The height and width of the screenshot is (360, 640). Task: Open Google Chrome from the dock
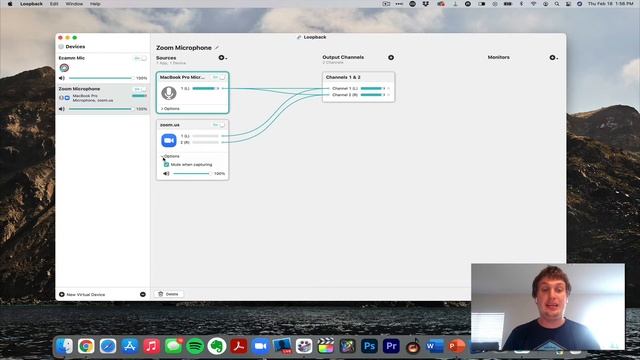pyautogui.click(x=86, y=346)
